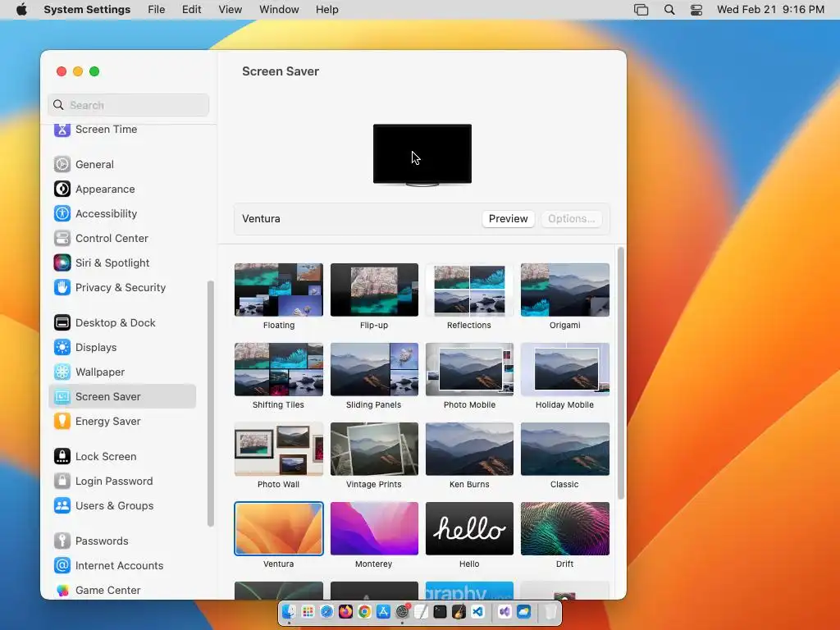Choose the Monterey screen saver
This screenshot has width=840, height=630.
coord(374,529)
